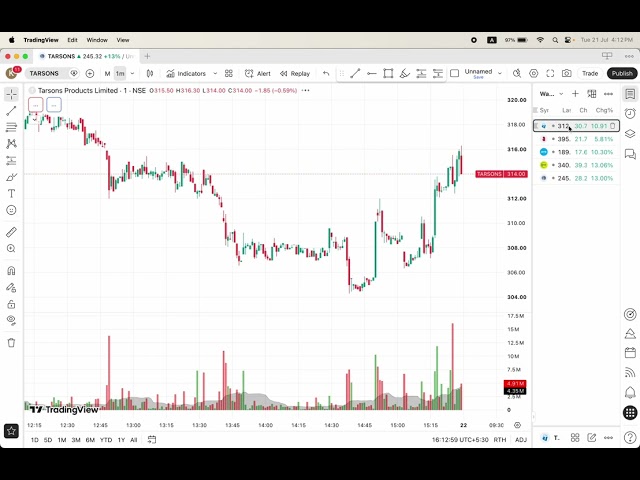Open chart legend more options ellipsis

click(x=305, y=90)
